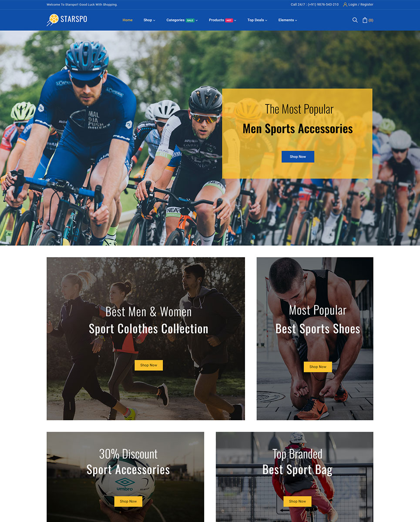Click the user account icon beside Login
The width and height of the screenshot is (420, 522).
tap(345, 4)
